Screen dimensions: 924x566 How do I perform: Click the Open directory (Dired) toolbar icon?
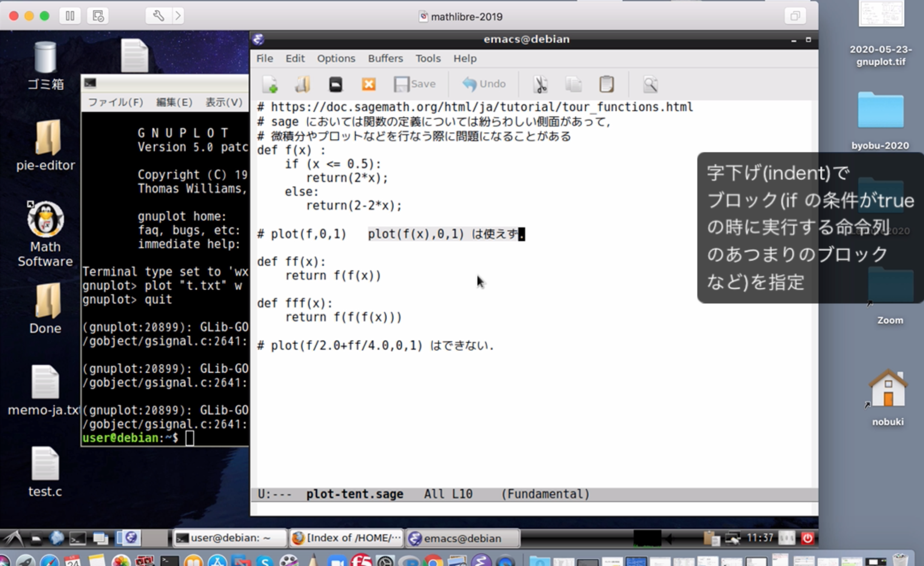click(x=335, y=85)
